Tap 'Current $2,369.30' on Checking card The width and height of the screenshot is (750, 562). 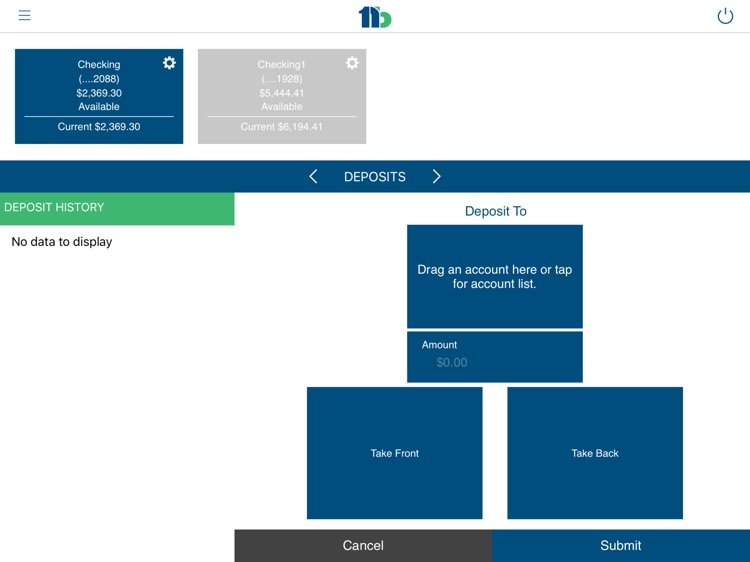point(99,127)
